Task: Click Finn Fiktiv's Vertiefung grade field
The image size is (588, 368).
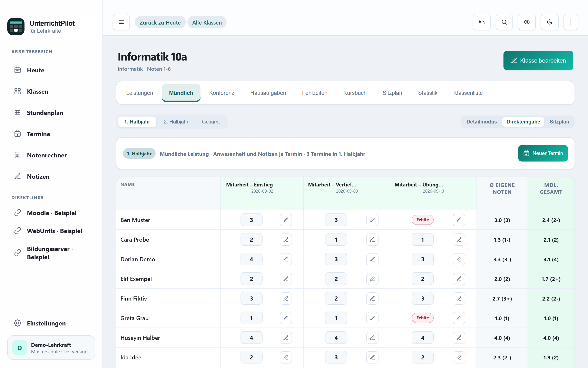Action: coord(336,298)
